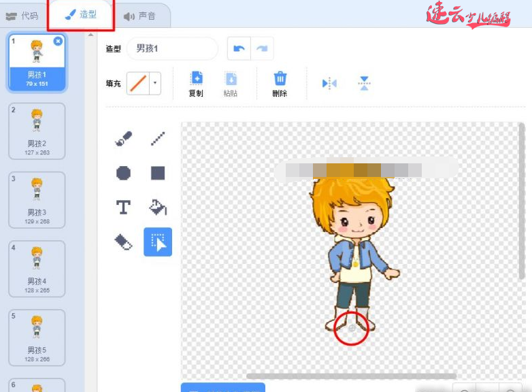Click the 删除 delete trash button
532x392 pixels.
tap(280, 84)
